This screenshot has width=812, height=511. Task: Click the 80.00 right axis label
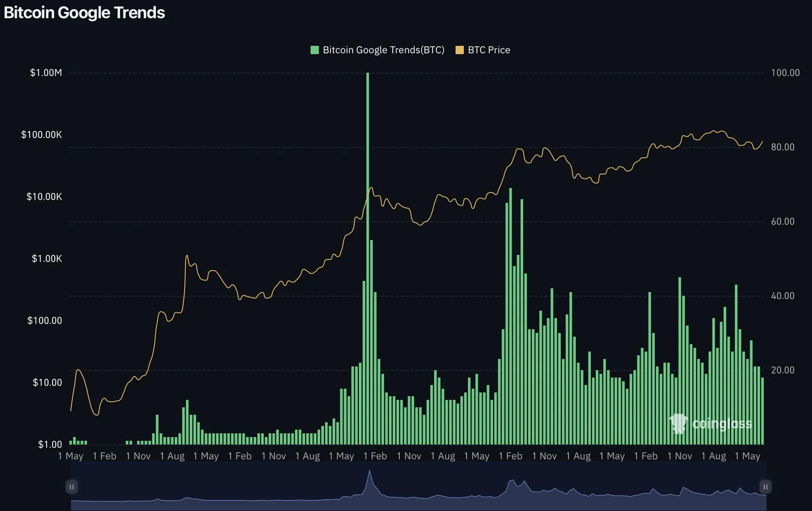tap(783, 147)
